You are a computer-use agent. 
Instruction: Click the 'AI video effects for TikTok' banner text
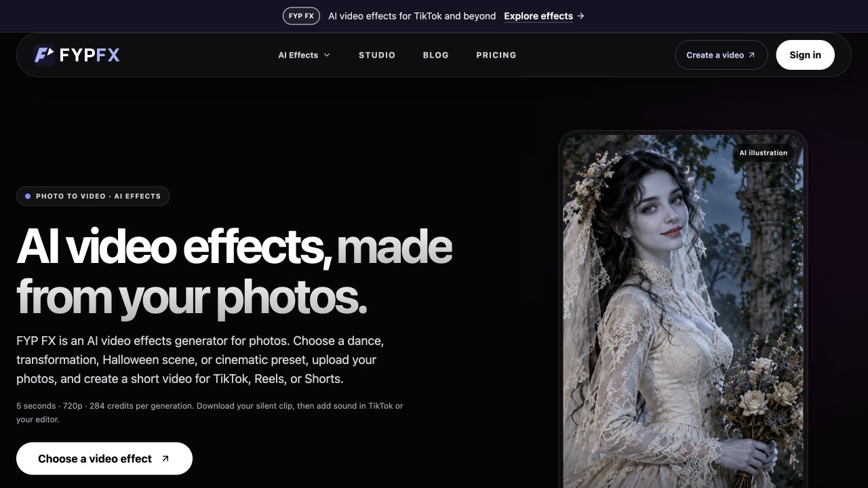(x=412, y=16)
